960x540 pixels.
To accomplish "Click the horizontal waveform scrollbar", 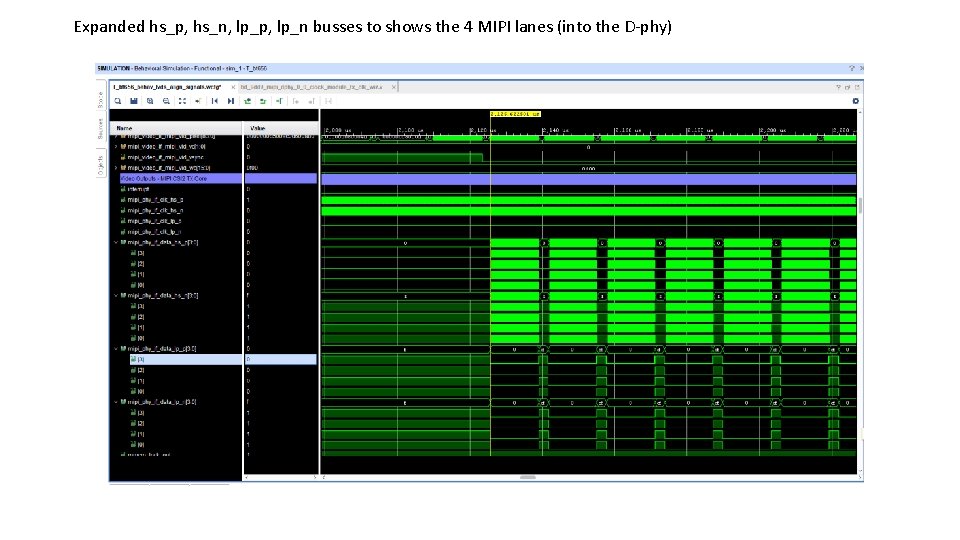I will pyautogui.click(x=528, y=477).
